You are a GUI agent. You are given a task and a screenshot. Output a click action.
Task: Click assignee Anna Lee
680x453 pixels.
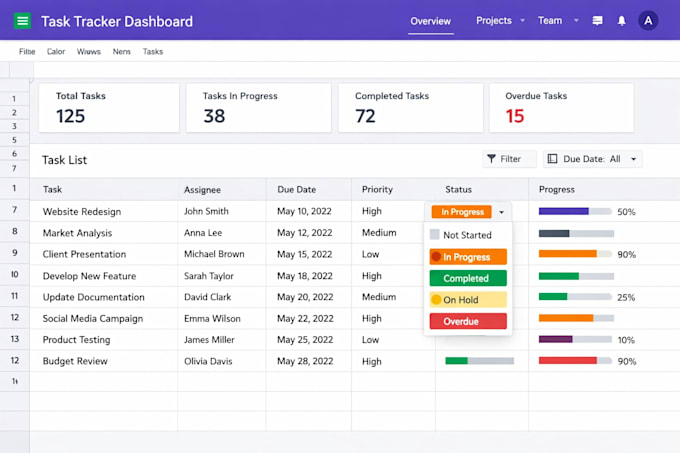click(x=203, y=233)
